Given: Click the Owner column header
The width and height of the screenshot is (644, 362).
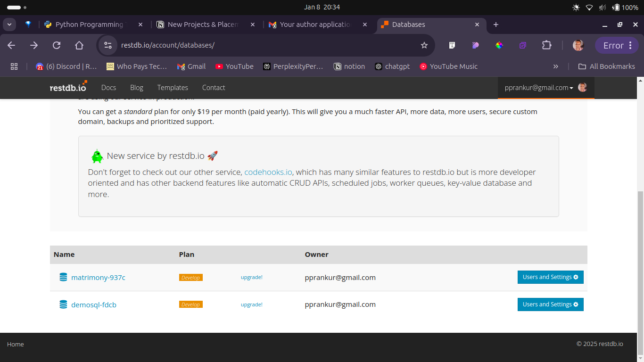Looking at the screenshot, I should point(317,255).
